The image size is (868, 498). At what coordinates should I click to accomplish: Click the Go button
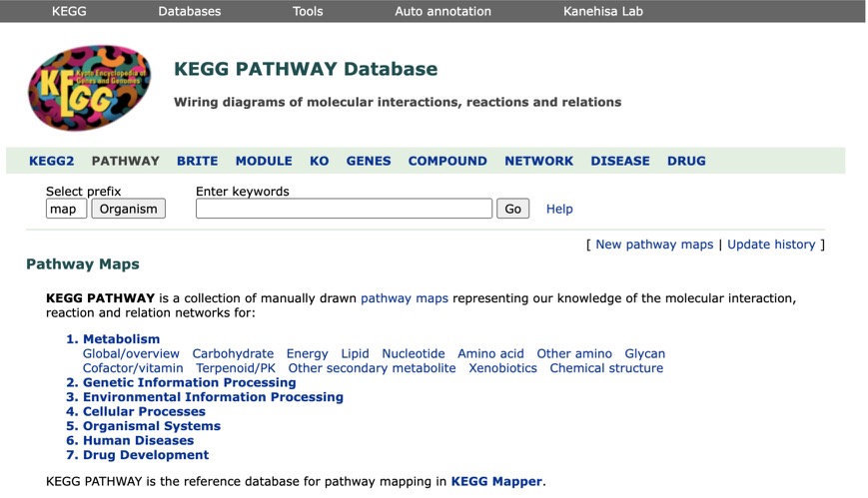pos(512,209)
